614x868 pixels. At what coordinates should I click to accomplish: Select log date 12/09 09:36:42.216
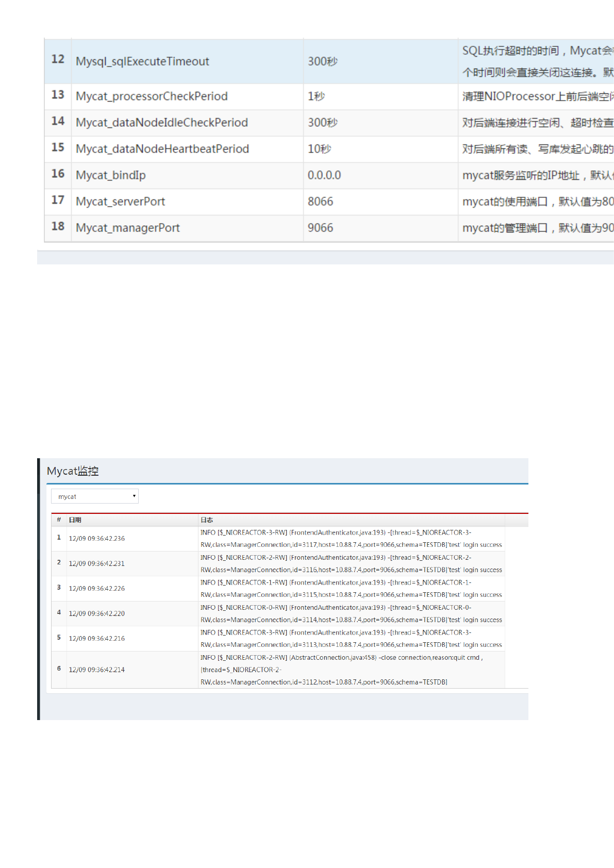(x=97, y=639)
